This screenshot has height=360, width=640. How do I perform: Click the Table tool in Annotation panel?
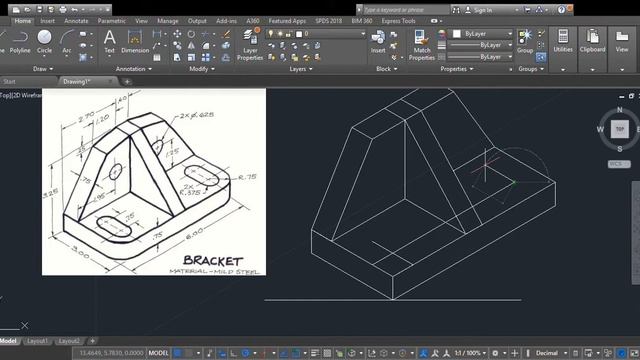coord(157,58)
